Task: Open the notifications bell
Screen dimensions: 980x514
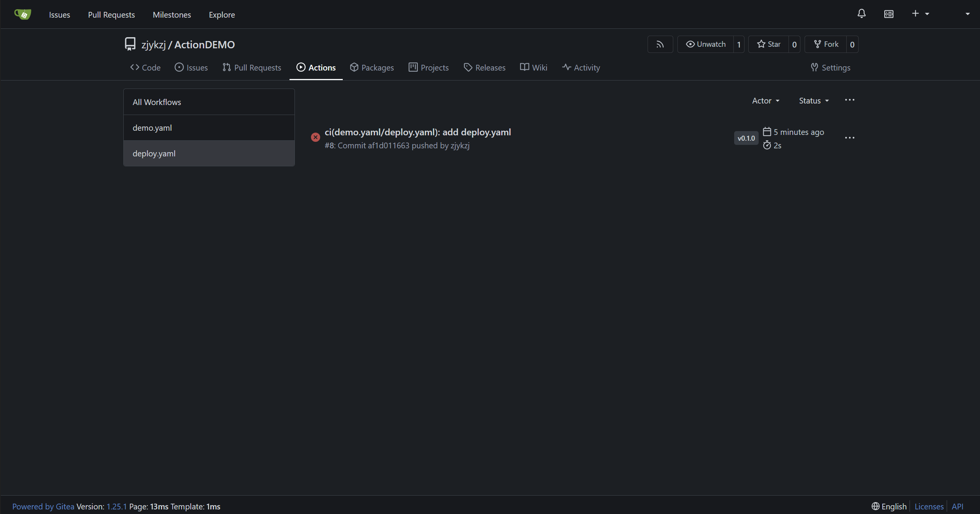Action: pos(861,14)
